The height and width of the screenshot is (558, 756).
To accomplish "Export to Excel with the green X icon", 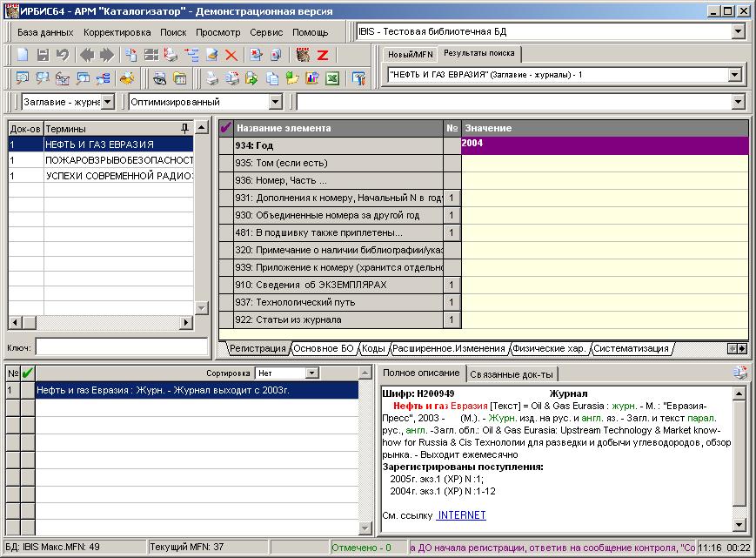I will [x=332, y=78].
